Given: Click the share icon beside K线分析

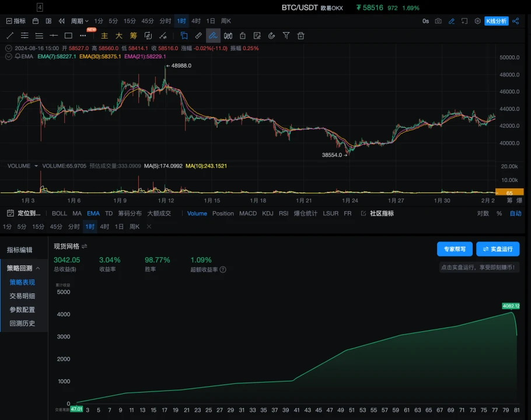Looking at the screenshot, I should tap(515, 21).
